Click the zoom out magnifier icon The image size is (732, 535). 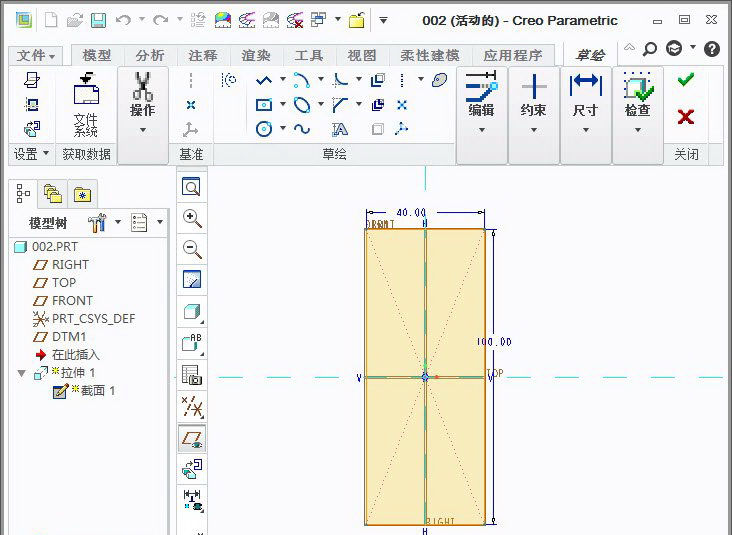(192, 250)
